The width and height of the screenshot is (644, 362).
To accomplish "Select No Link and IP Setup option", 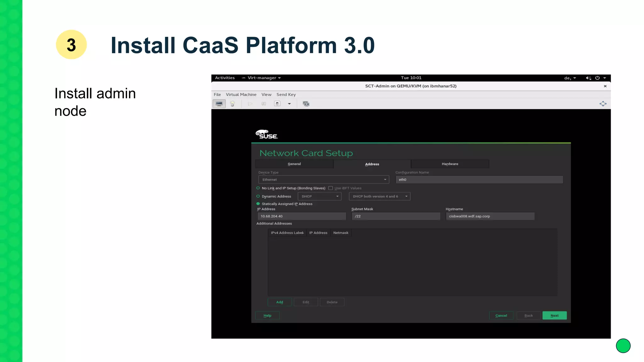I will coord(258,188).
